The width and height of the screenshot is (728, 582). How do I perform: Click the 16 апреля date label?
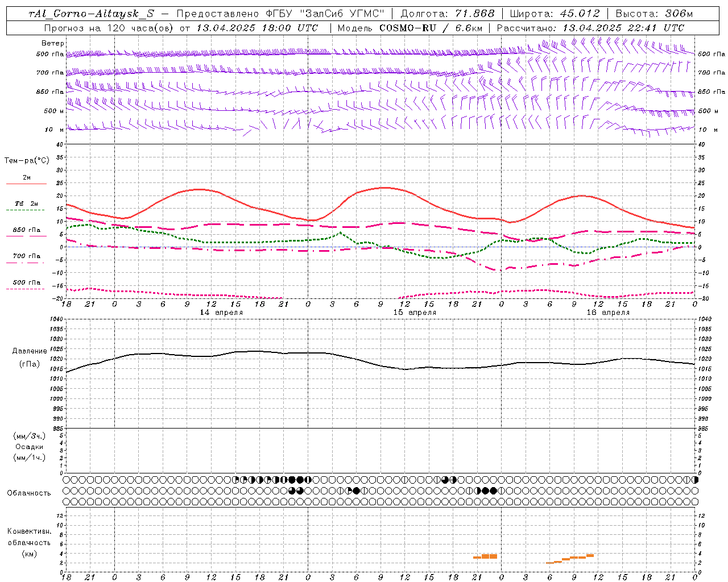608,313
